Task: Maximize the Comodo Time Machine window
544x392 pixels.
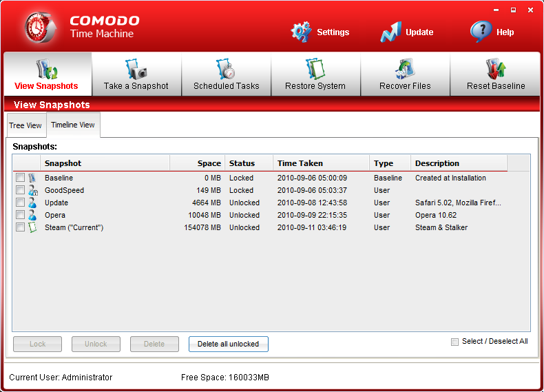Action: 513,10
